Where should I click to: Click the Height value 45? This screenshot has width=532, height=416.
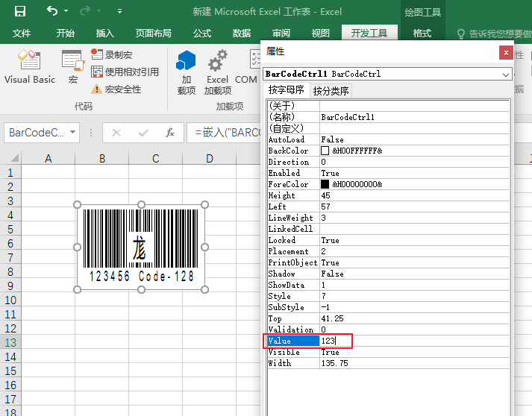pos(326,195)
